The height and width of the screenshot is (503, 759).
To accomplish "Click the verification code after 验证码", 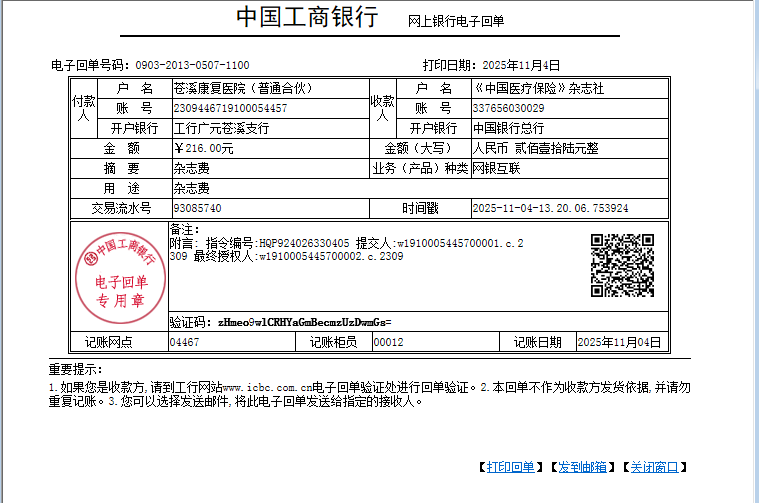I will coord(302,322).
